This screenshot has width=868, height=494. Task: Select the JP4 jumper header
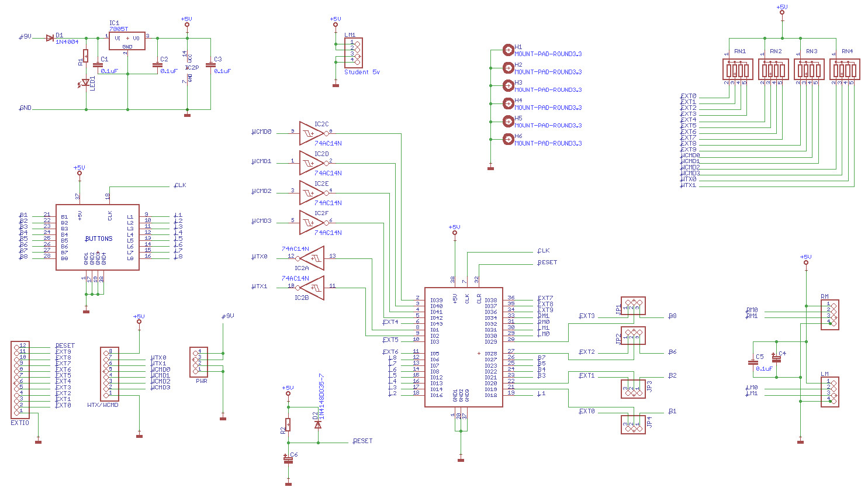click(633, 424)
